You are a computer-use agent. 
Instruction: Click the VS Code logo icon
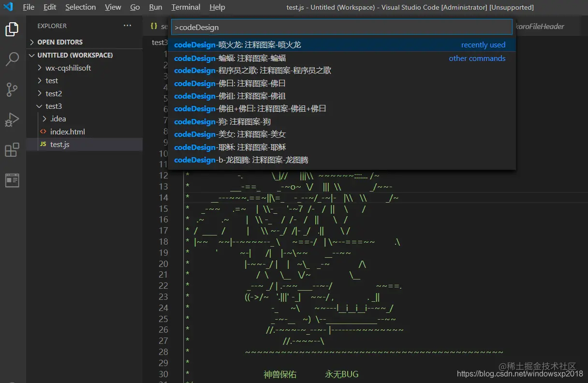pos(8,7)
